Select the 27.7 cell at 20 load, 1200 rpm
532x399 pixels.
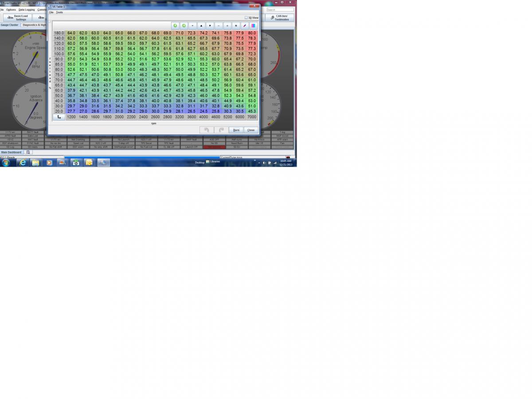pyautogui.click(x=71, y=111)
